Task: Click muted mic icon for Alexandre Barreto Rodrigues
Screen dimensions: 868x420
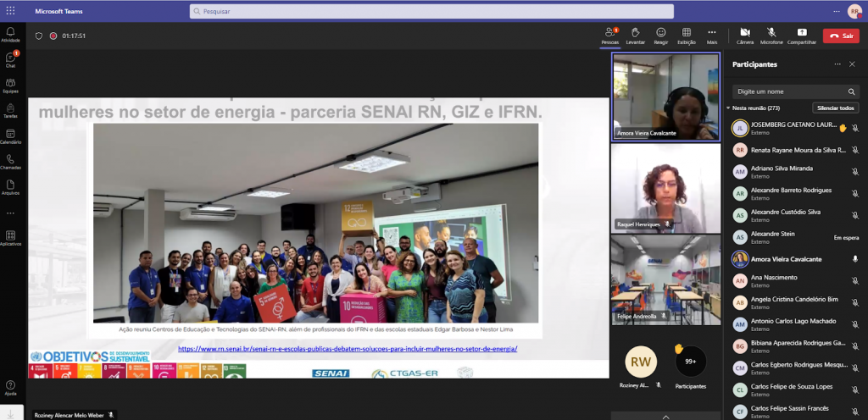Action: coord(854,194)
